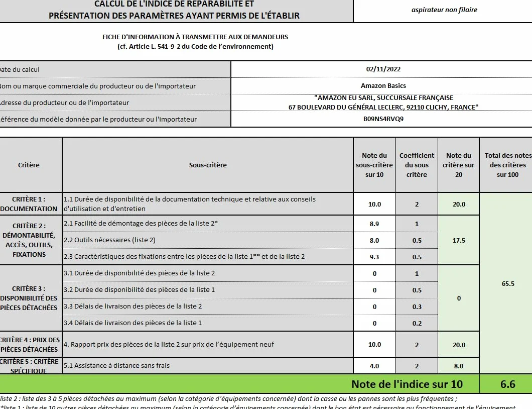
Task: Select sub-criterion 2.1 score of 8.9
Action: (374, 224)
